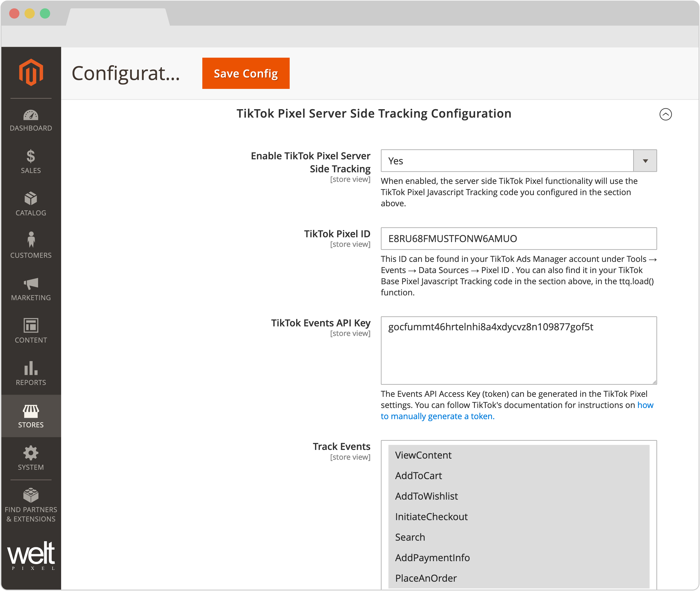The image size is (700, 591).
Task: Click the Magento logo icon
Action: coord(31,72)
